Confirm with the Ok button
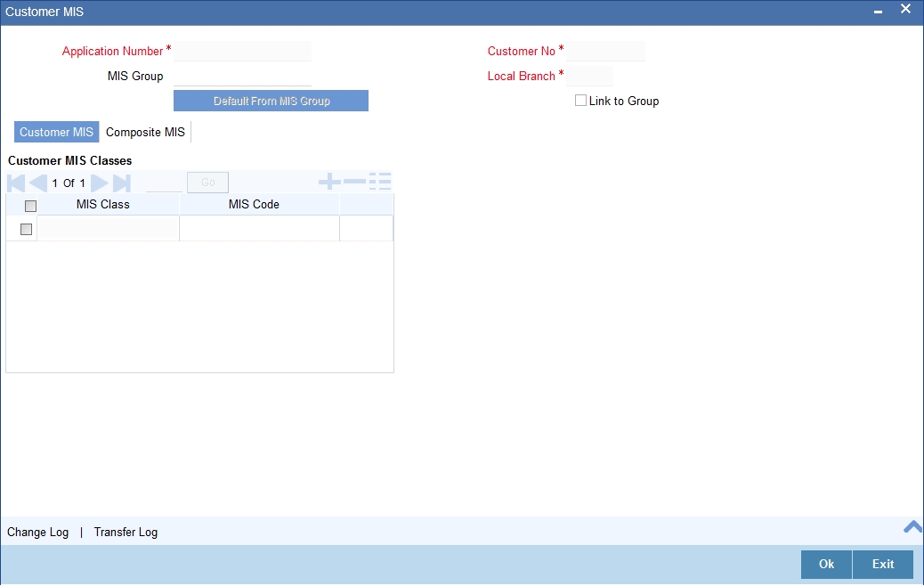This screenshot has height=586, width=924. tap(826, 565)
